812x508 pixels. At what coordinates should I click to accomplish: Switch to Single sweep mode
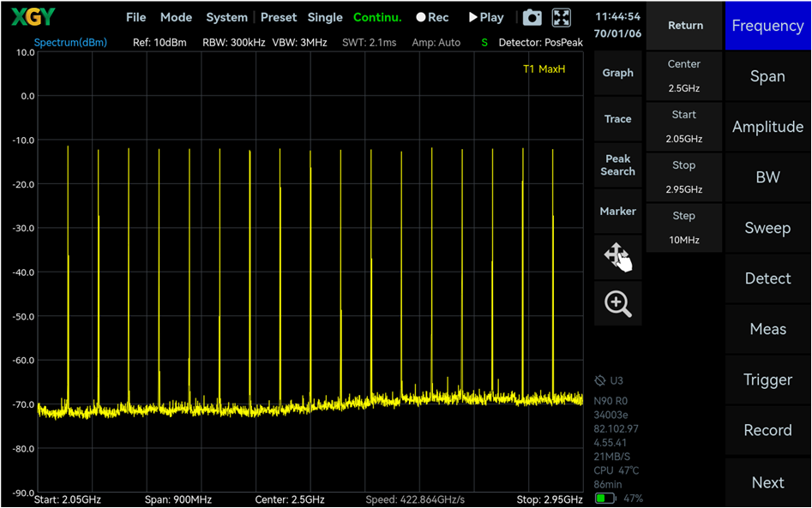point(325,18)
